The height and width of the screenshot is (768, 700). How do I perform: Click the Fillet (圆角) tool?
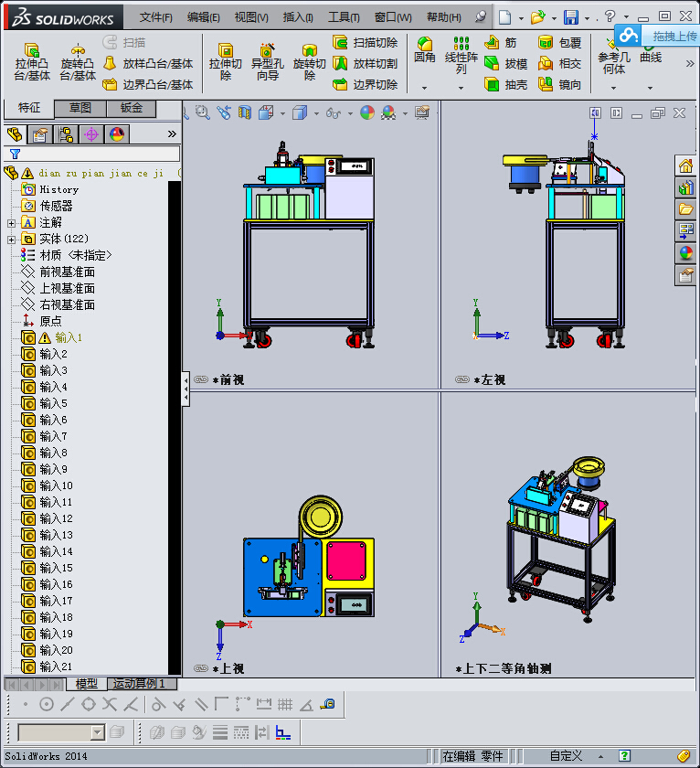click(424, 50)
